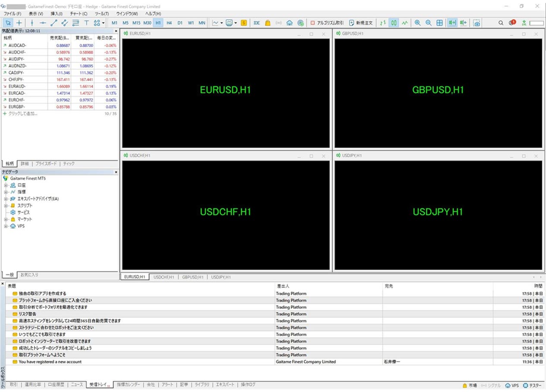This screenshot has width=546, height=392.
Task: Open the Market shopping bag icon
Action: [x=268, y=23]
